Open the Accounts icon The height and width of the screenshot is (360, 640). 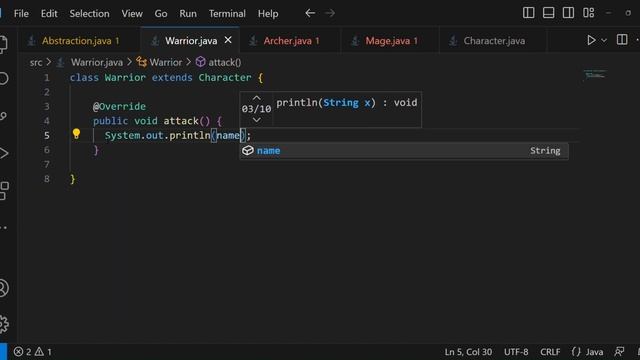(4, 288)
